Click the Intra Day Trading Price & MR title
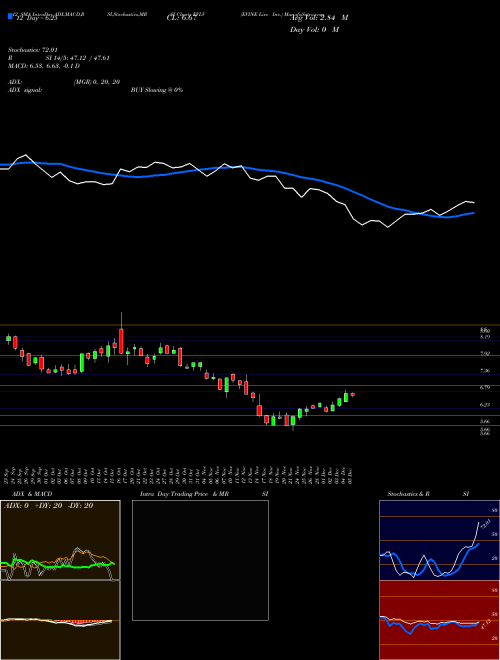This screenshot has width=500, height=660. pyautogui.click(x=184, y=494)
